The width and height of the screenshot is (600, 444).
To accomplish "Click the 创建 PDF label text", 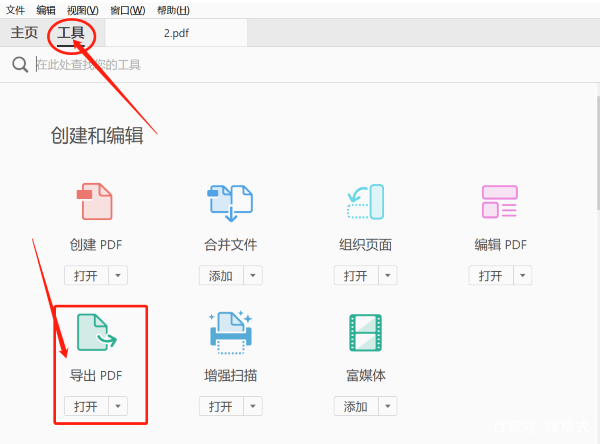I will point(96,245).
